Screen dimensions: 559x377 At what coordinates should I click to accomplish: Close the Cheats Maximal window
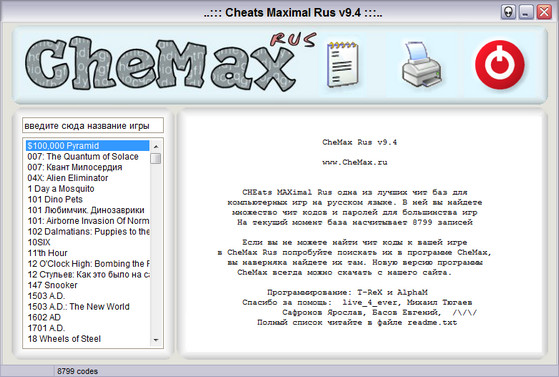point(544,12)
